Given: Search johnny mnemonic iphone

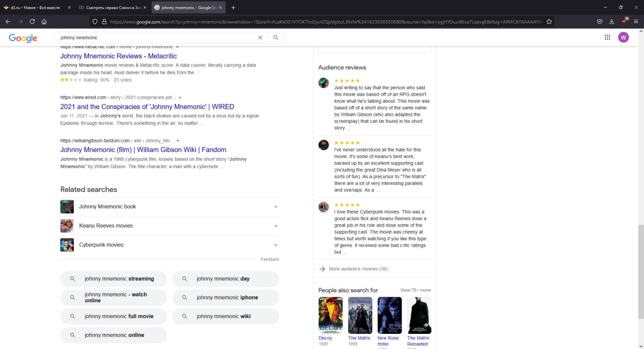Looking at the screenshot, I should point(226,298).
